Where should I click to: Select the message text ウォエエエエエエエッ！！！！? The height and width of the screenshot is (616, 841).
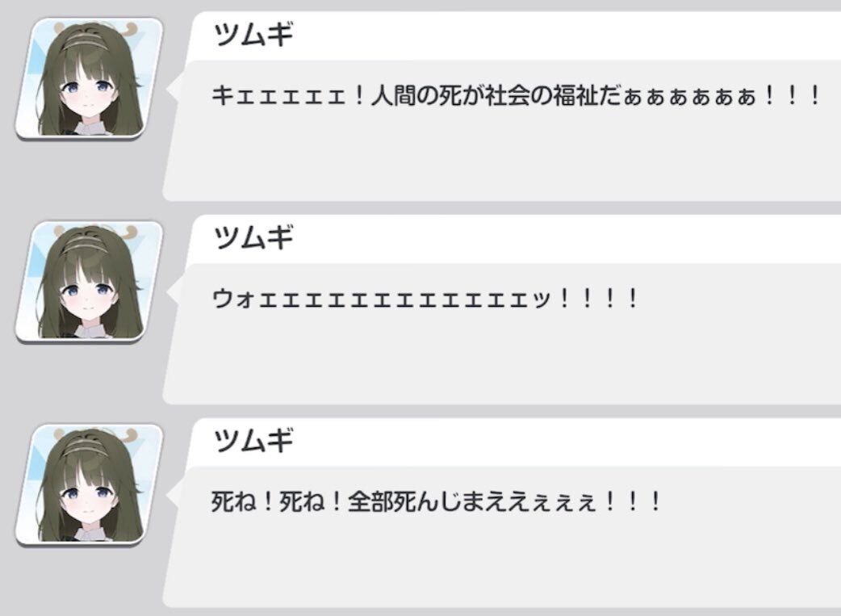pos(425,300)
